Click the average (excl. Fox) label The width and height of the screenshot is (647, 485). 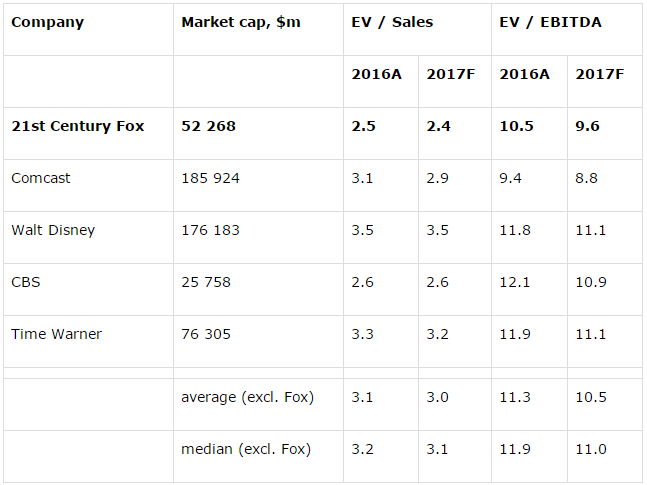point(247,397)
